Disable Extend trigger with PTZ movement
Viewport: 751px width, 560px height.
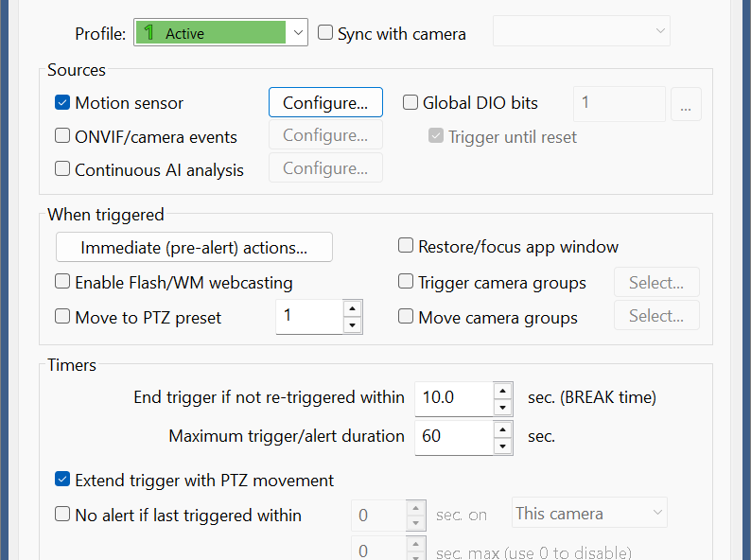click(x=62, y=479)
